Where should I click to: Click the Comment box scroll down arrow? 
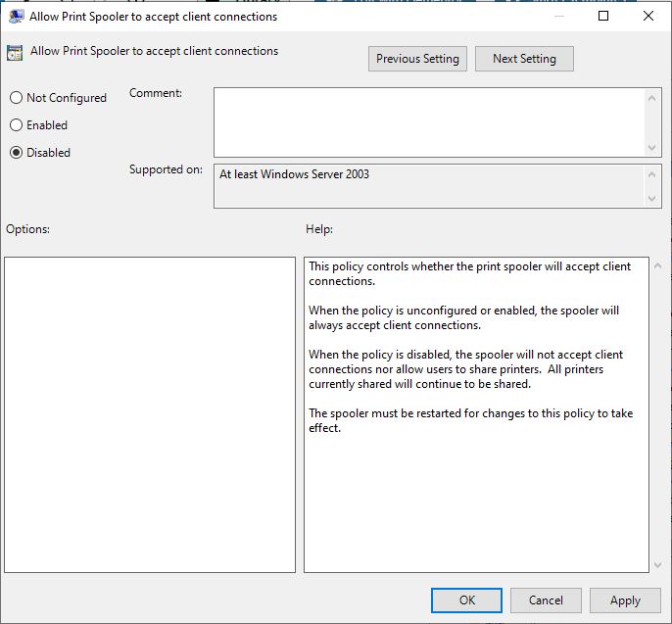pos(653,147)
